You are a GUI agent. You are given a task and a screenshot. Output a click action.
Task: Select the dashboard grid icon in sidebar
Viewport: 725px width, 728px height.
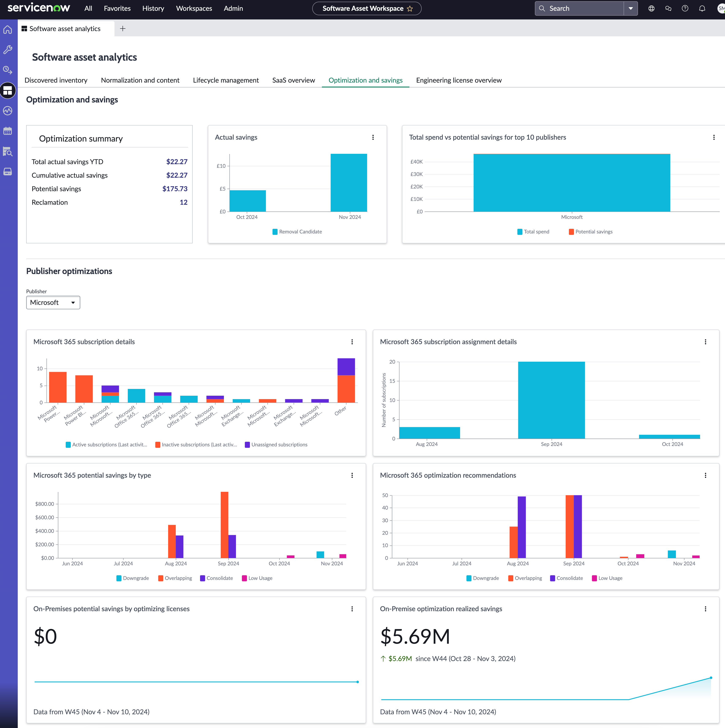8,90
